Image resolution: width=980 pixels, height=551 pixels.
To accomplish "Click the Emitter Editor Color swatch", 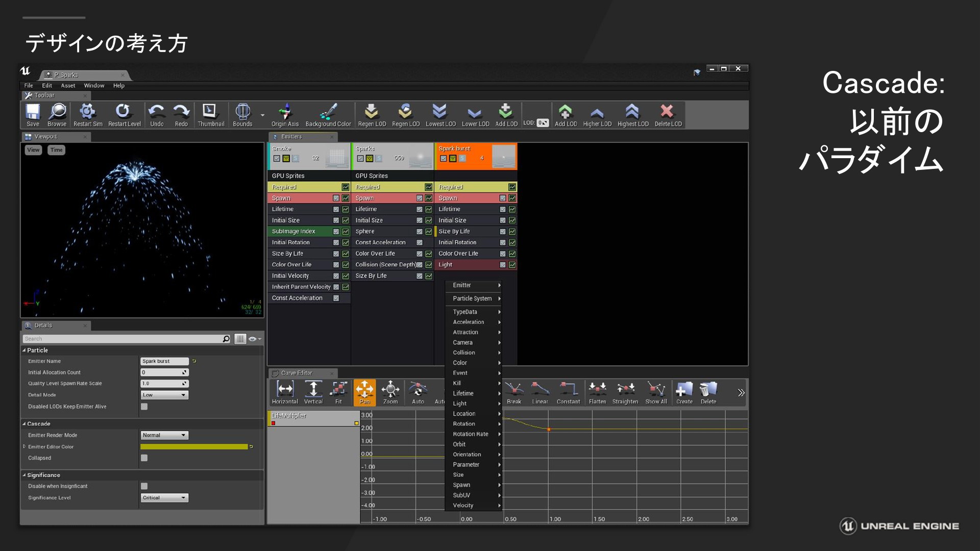I will point(194,446).
